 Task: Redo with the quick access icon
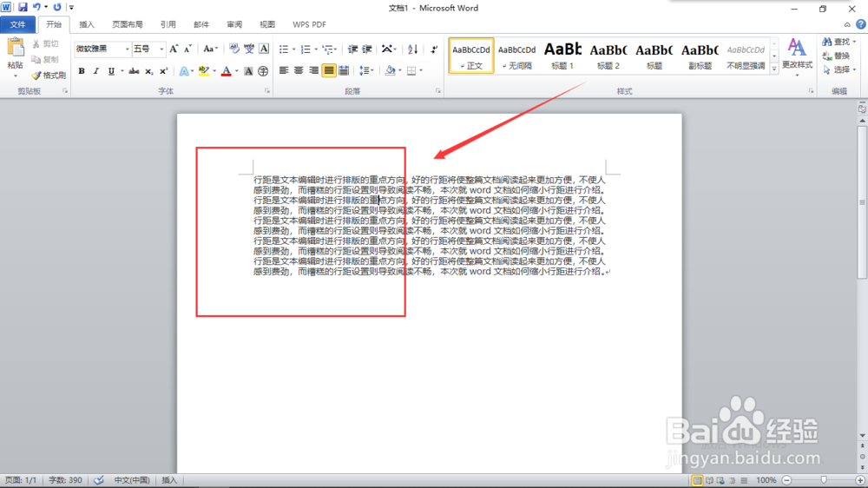(57, 7)
